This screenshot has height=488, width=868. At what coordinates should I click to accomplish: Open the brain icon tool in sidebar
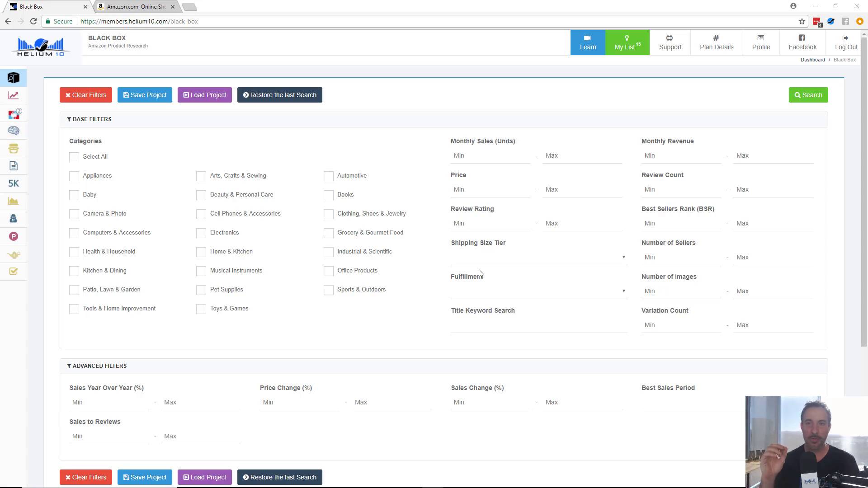coord(14,131)
